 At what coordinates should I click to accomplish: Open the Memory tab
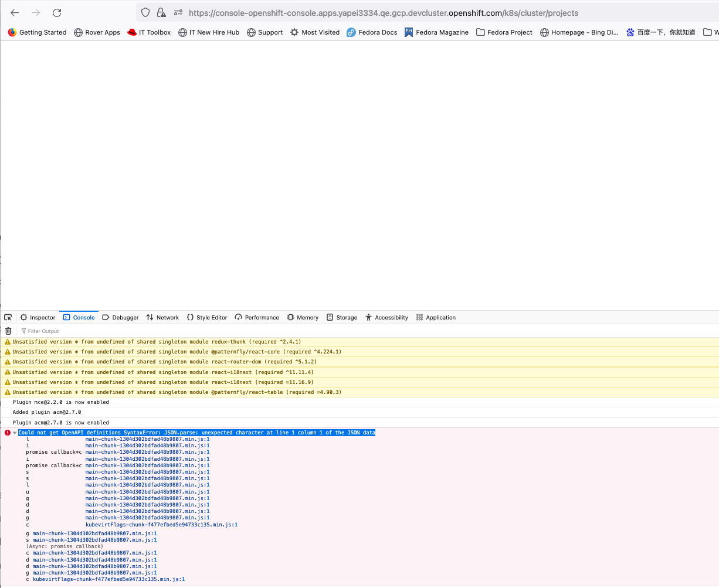(303, 317)
